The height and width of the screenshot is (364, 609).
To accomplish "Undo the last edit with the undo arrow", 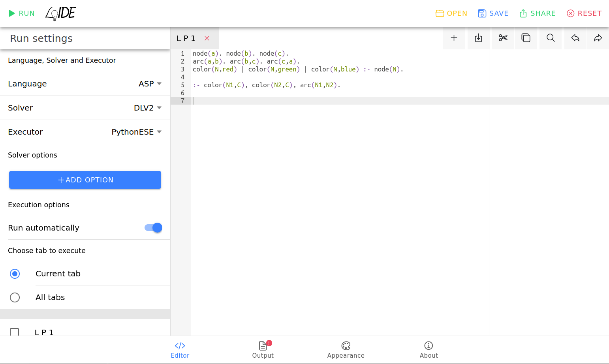I will point(575,38).
